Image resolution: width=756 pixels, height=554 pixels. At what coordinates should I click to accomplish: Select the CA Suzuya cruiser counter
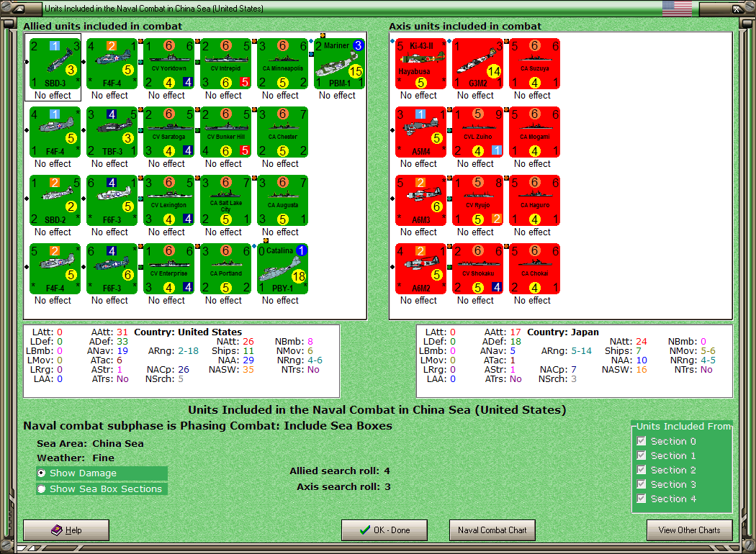pos(535,63)
